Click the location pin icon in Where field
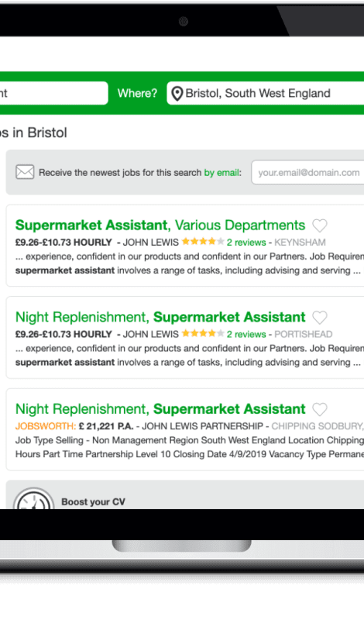The image size is (364, 620). 177,94
